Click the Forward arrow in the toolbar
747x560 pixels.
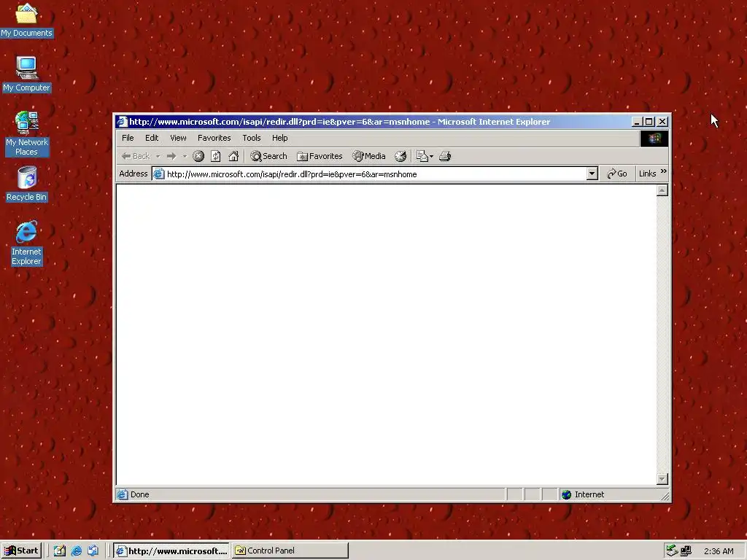tap(171, 156)
